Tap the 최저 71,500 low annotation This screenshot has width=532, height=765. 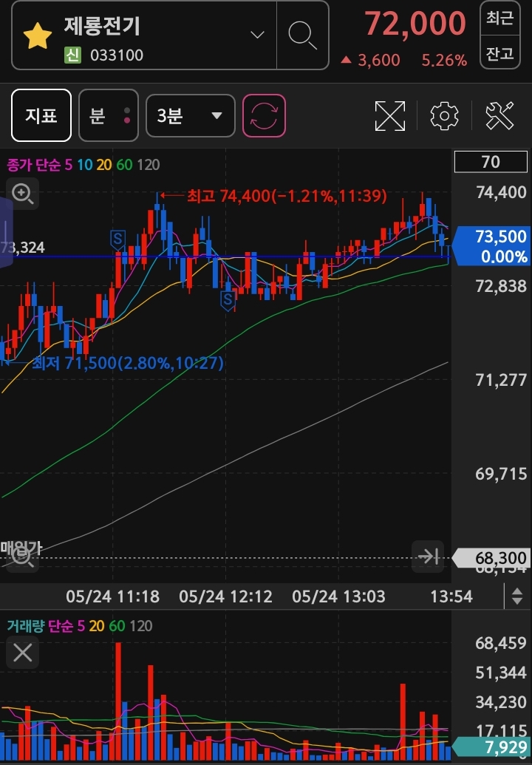click(x=128, y=363)
